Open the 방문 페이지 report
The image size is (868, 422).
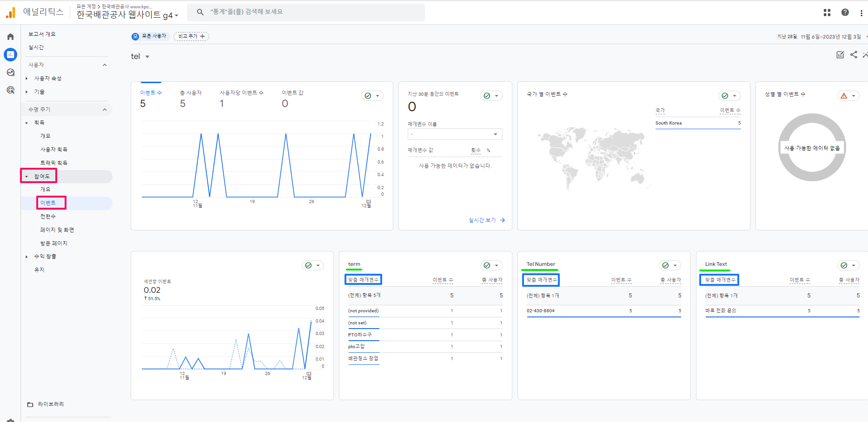[54, 244]
